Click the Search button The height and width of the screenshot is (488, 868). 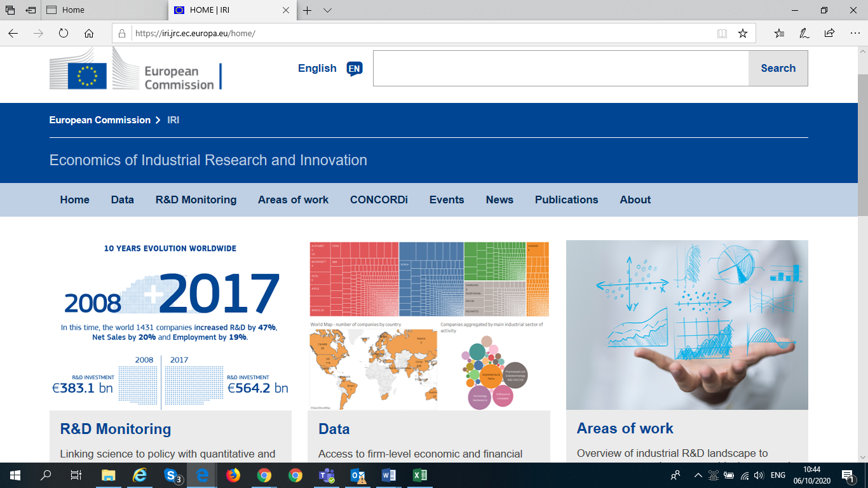click(778, 68)
